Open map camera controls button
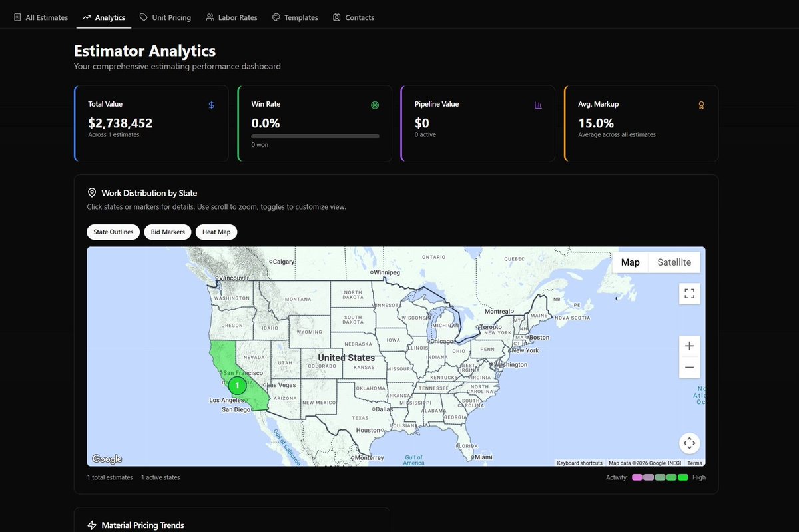 [x=689, y=443]
